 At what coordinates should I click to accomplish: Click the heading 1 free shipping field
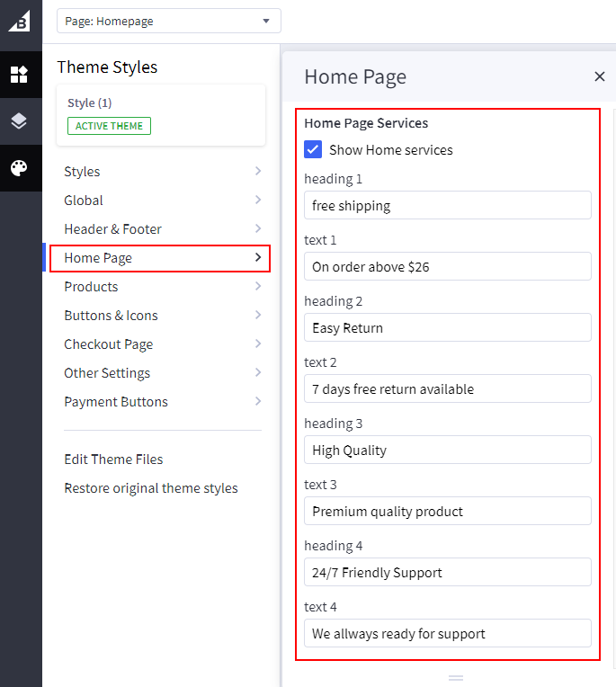click(x=447, y=206)
